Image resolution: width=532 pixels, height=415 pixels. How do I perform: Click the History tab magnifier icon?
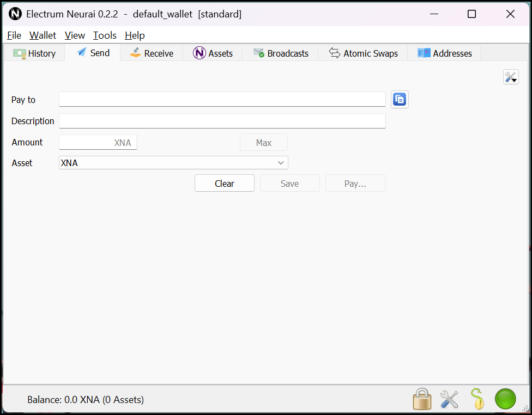pos(20,53)
